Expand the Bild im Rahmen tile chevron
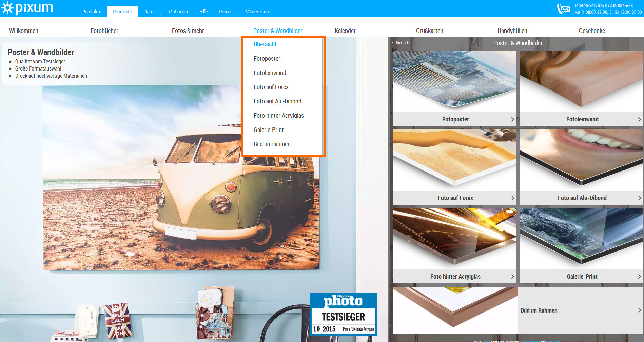Viewport: 644px width, 342px height. (639, 310)
